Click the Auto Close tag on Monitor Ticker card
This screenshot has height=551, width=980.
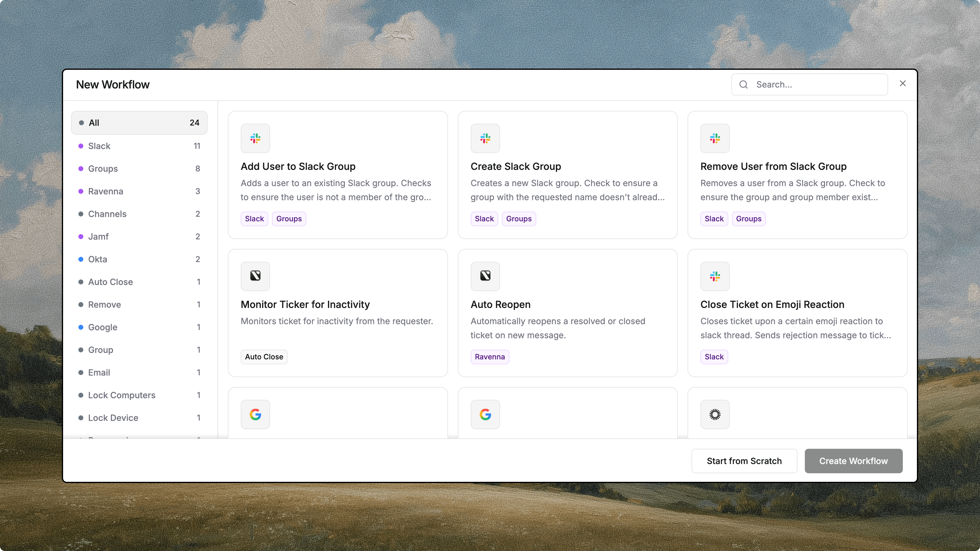click(264, 357)
